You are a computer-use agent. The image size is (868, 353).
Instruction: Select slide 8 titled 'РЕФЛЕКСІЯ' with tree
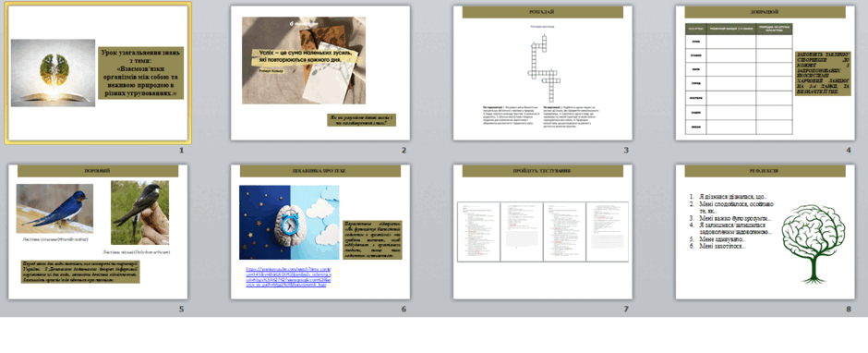[765, 232]
